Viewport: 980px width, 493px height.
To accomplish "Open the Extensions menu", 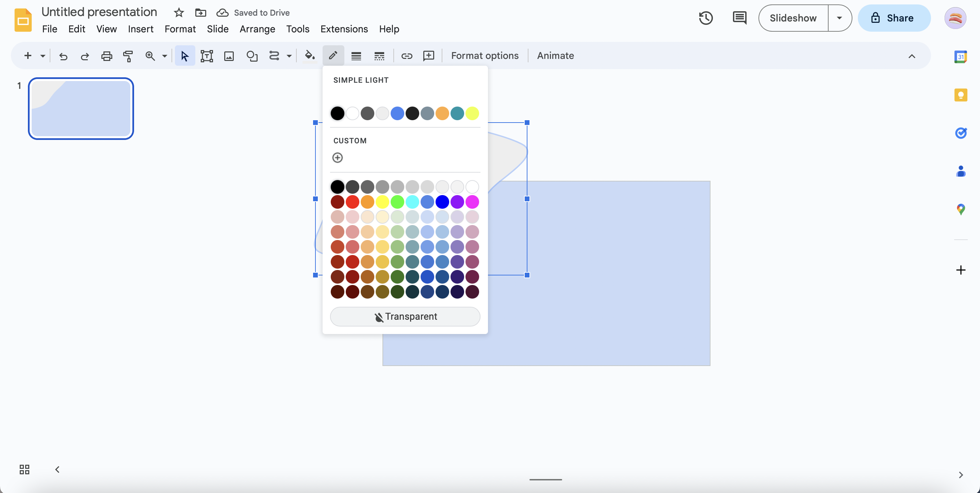I will (344, 29).
